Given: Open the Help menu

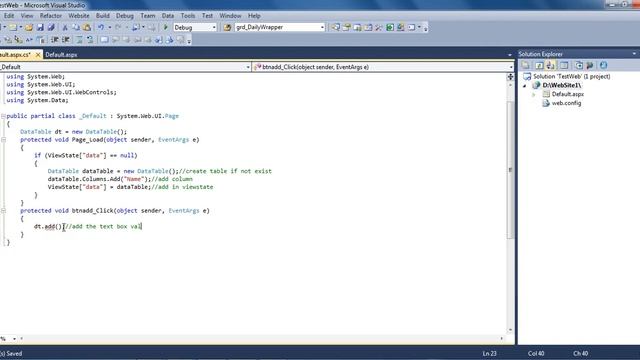Looking at the screenshot, I should (254, 16).
